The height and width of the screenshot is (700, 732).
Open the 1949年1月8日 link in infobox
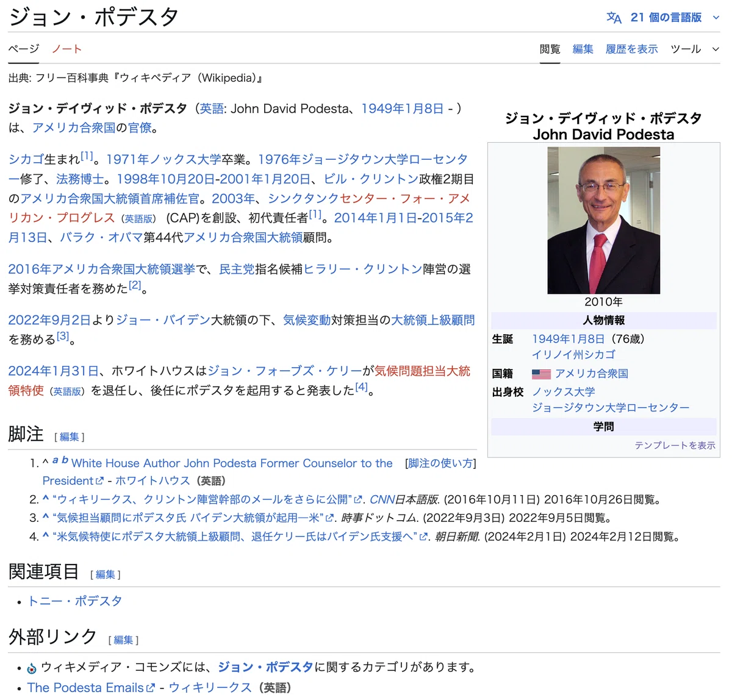[568, 339]
